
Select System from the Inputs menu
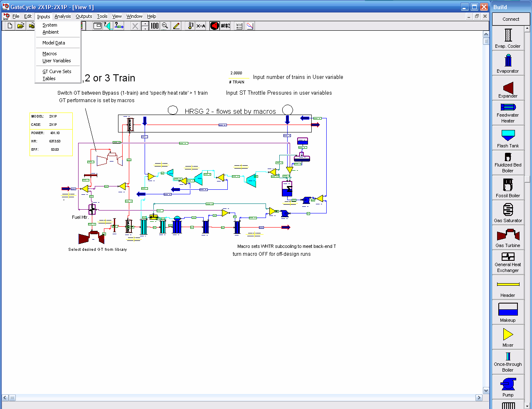coord(58,25)
